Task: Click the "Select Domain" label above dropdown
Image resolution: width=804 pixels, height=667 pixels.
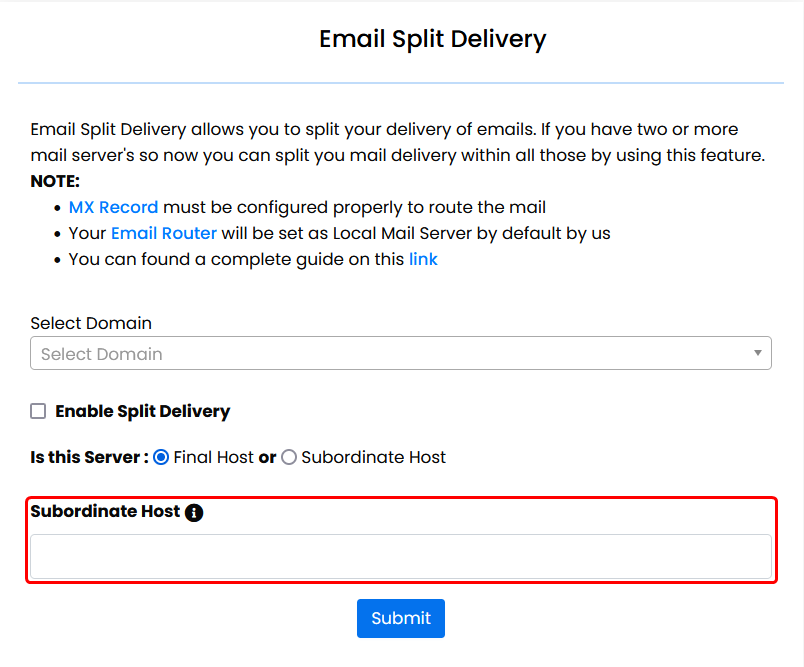Action: click(x=91, y=323)
